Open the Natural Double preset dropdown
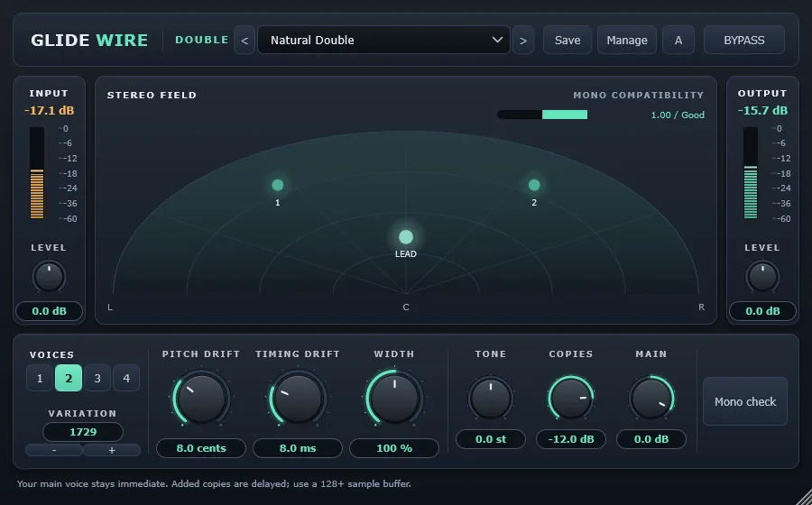The height and width of the screenshot is (505, 812). pos(383,40)
